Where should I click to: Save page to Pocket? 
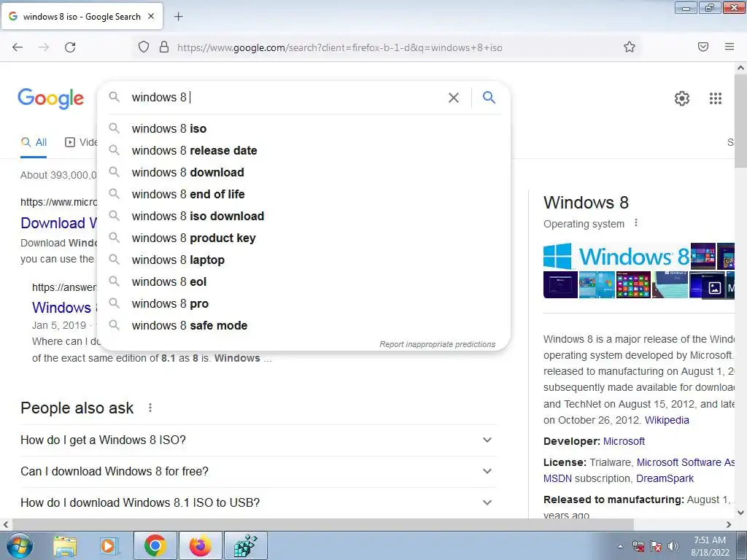tap(703, 47)
